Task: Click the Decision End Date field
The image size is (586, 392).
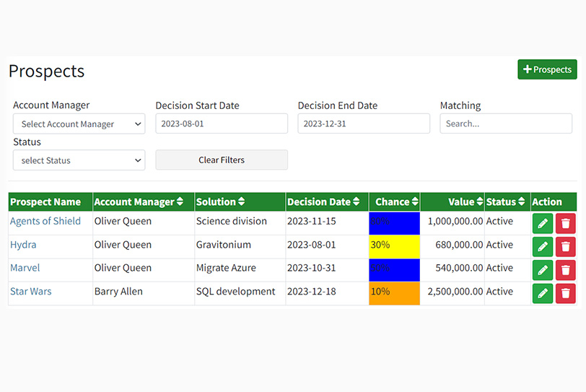Action: click(364, 123)
